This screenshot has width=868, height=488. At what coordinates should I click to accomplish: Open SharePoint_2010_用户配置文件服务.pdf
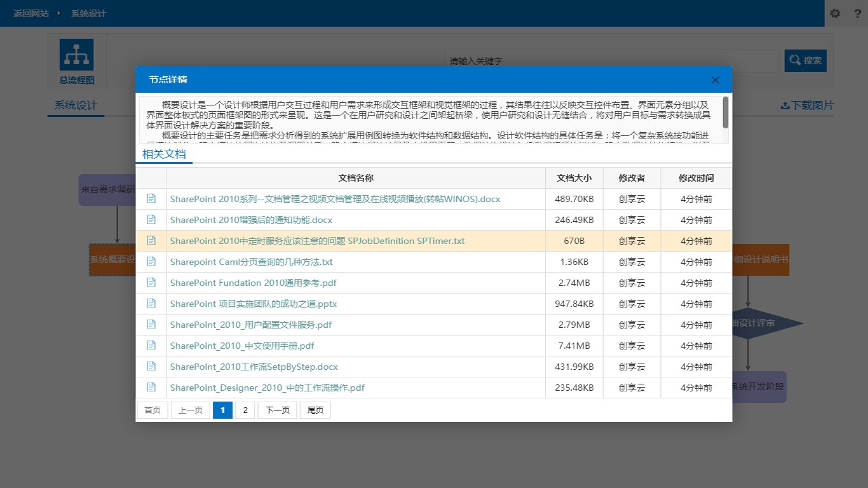point(250,325)
